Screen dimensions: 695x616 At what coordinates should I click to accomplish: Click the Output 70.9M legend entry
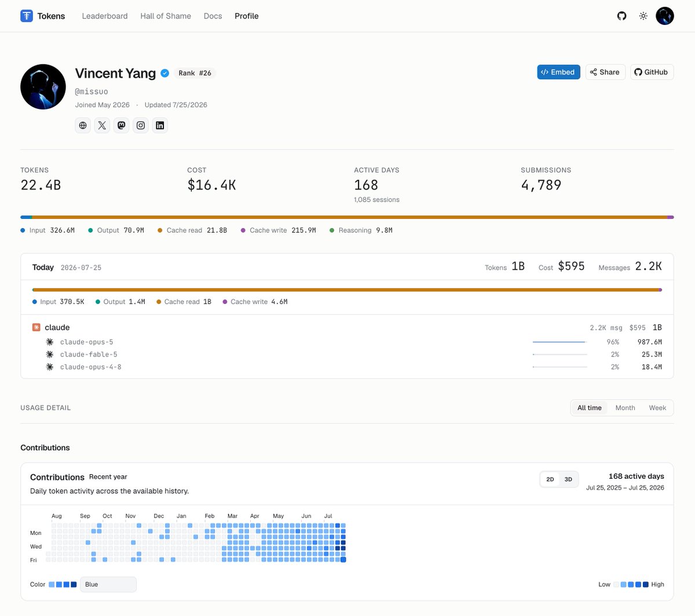coord(116,230)
